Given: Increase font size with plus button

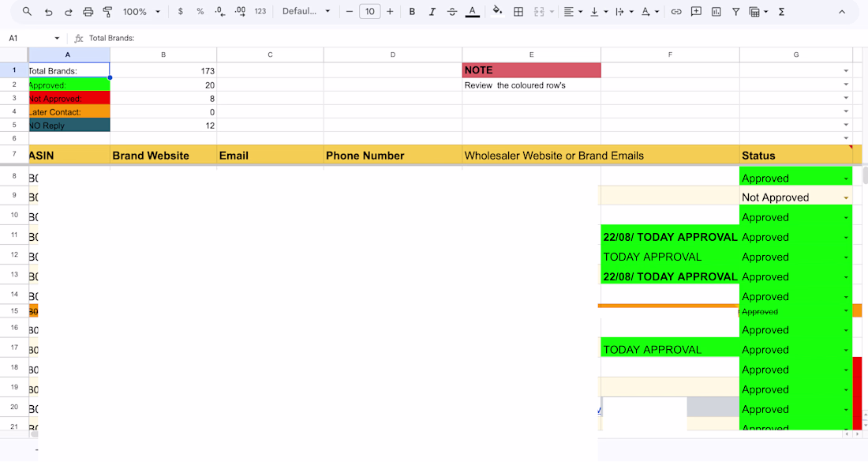Looking at the screenshot, I should (391, 11).
